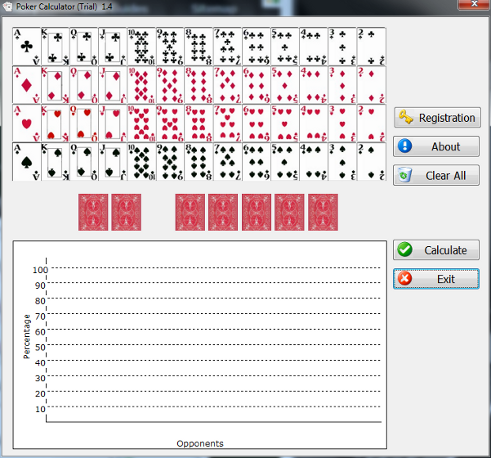Select the 3 of Diamonds card
The image size is (491, 458).
(x=343, y=85)
